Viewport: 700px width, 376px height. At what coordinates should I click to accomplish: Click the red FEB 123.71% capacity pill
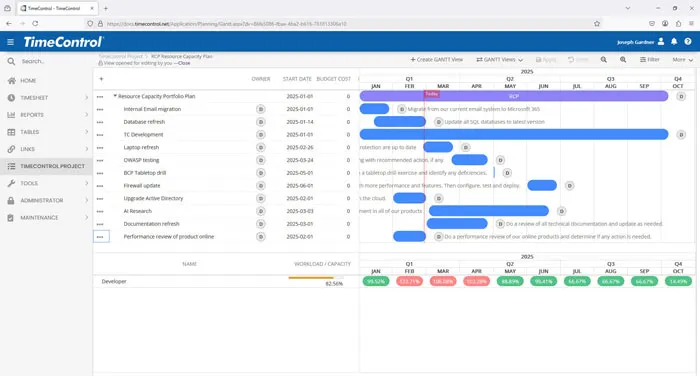[x=409, y=281]
